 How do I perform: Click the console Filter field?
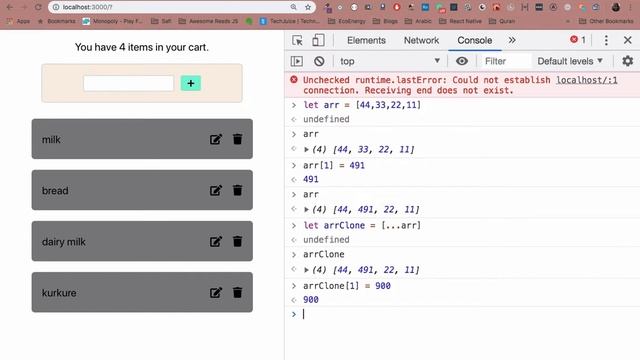[506, 61]
